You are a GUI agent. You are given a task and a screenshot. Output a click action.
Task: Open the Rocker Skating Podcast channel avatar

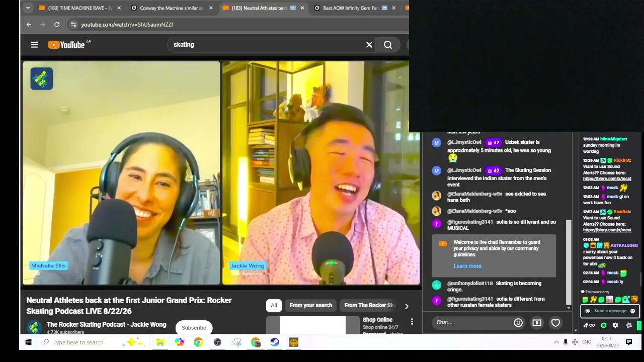coord(34,327)
